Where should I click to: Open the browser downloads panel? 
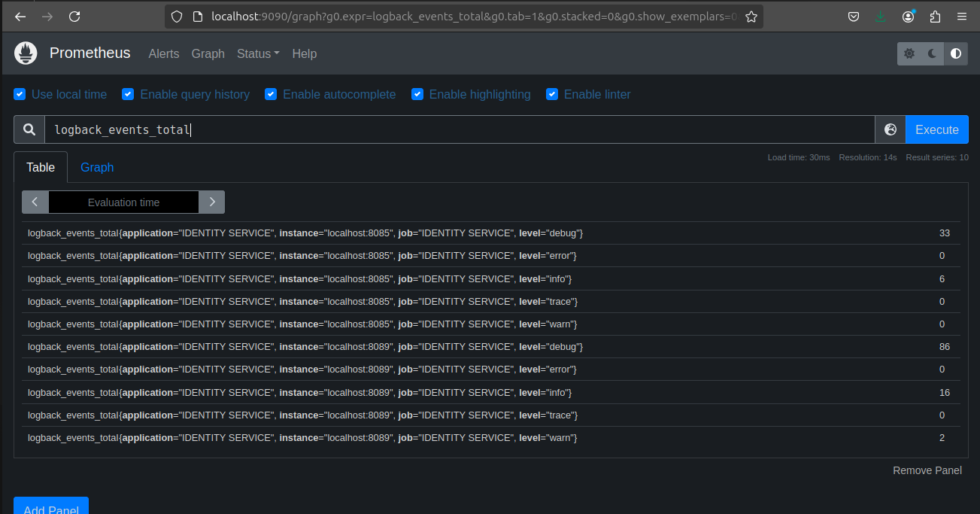[x=881, y=17]
